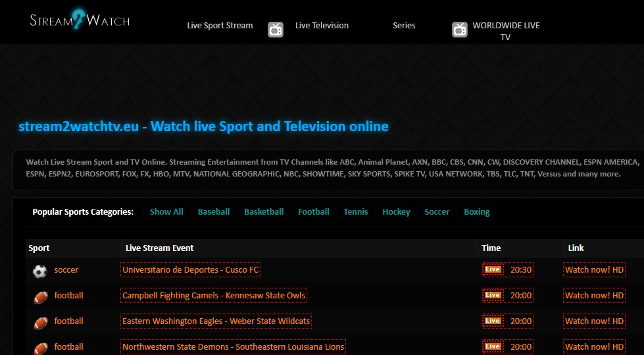This screenshot has height=355, width=644.
Task: Click the 20:00 time in Northwestern State Demons row
Action: click(x=521, y=347)
